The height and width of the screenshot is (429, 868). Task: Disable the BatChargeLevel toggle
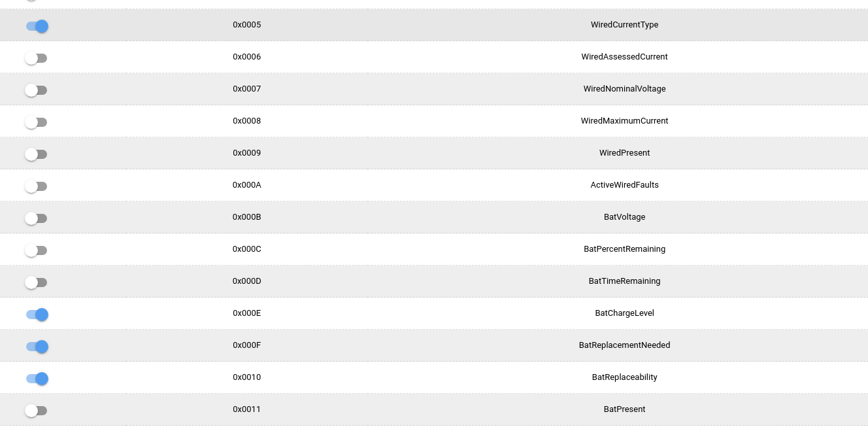pos(37,315)
